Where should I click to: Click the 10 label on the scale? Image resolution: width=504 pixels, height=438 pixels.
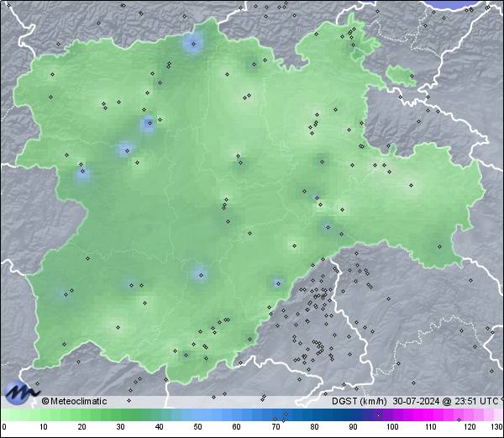point(44,427)
